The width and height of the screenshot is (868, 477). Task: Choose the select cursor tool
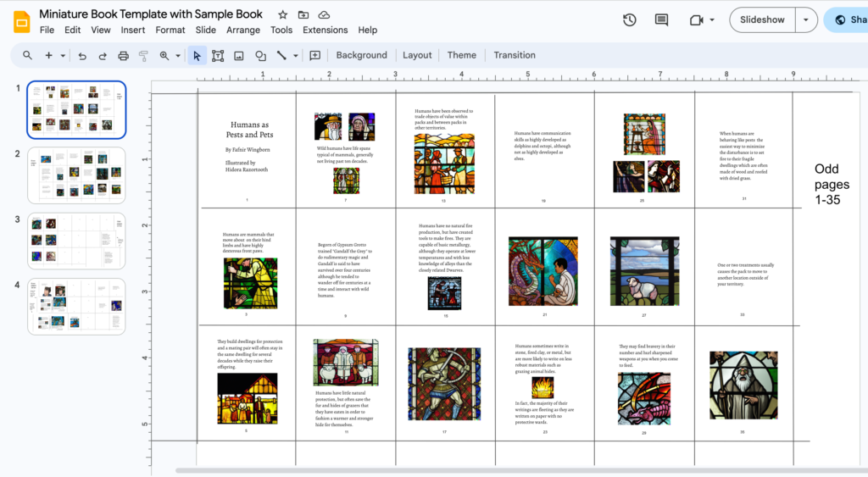pos(197,55)
